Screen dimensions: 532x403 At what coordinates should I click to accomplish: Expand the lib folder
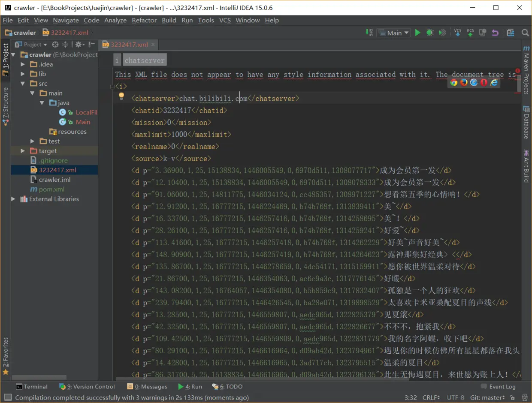(x=23, y=74)
